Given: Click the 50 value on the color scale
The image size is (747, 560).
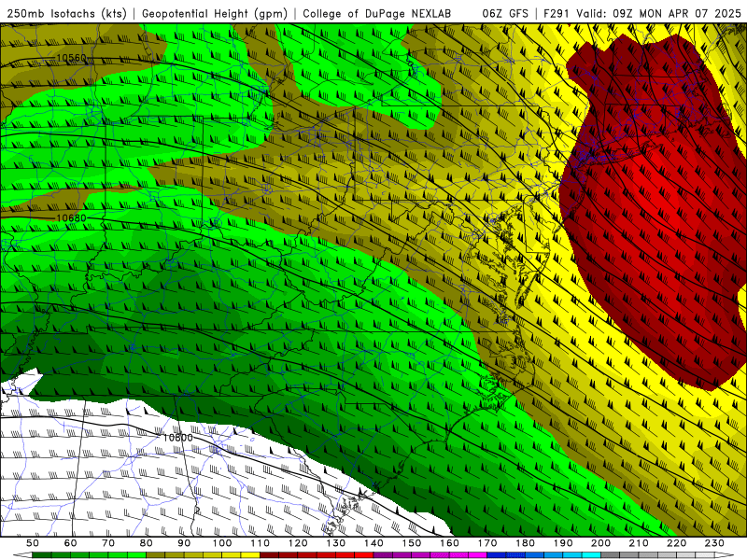Looking at the screenshot, I should pyautogui.click(x=33, y=543).
